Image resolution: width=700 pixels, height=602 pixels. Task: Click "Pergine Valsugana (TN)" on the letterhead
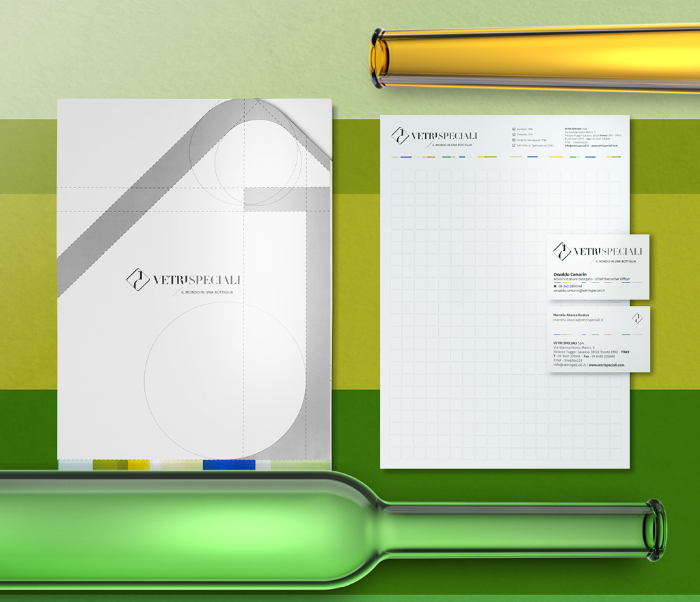532,140
